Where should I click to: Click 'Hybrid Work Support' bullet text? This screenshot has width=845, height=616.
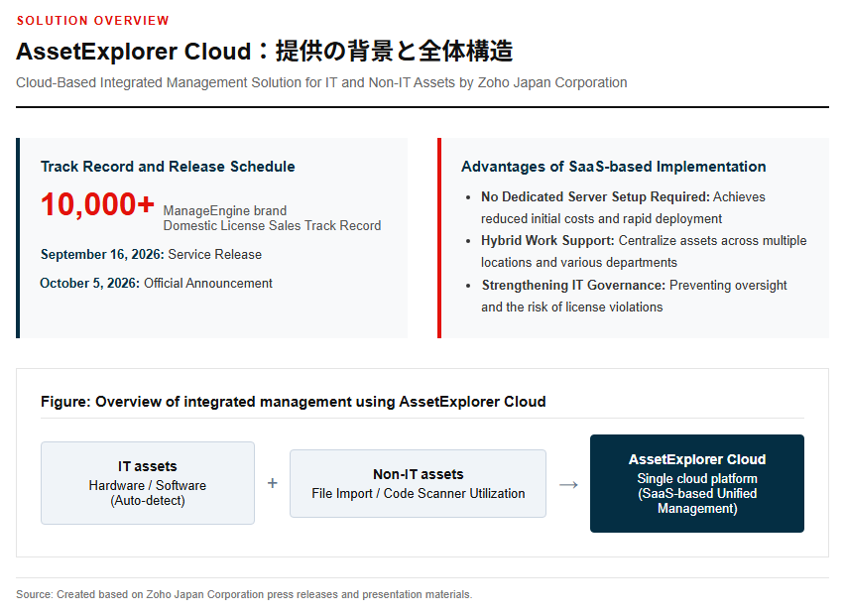[644, 251]
